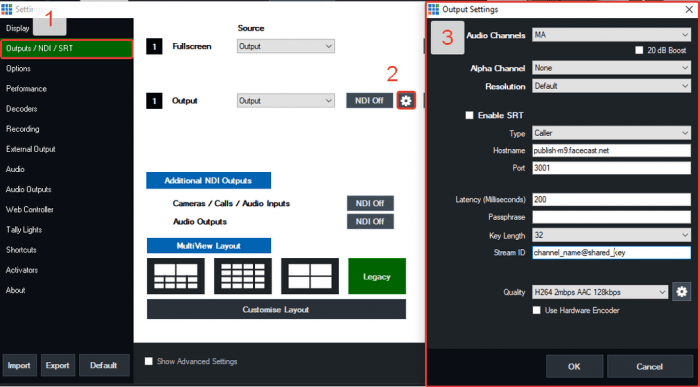The image size is (700, 387).
Task: Click the vMix icon in Output Settings title
Action: [433, 9]
